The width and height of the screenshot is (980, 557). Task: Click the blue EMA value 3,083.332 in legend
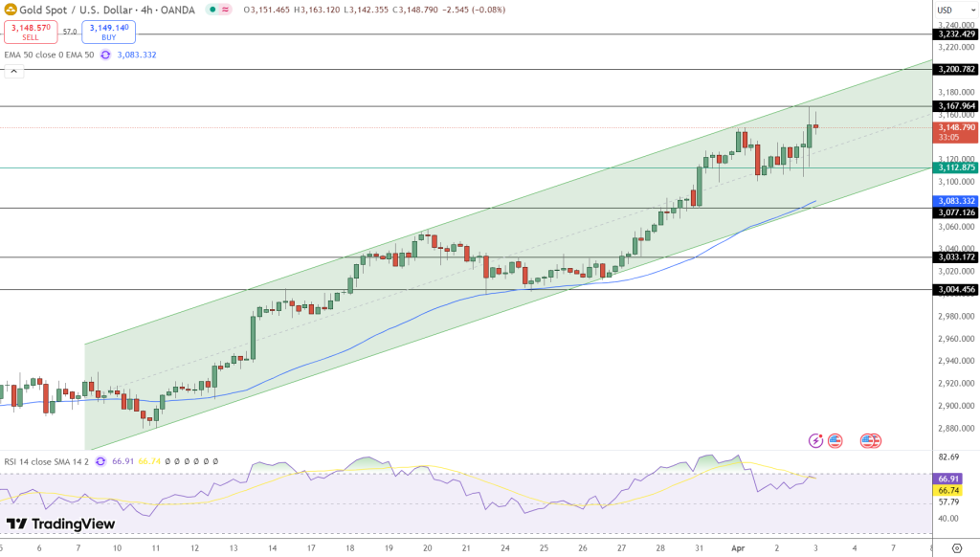pos(137,55)
